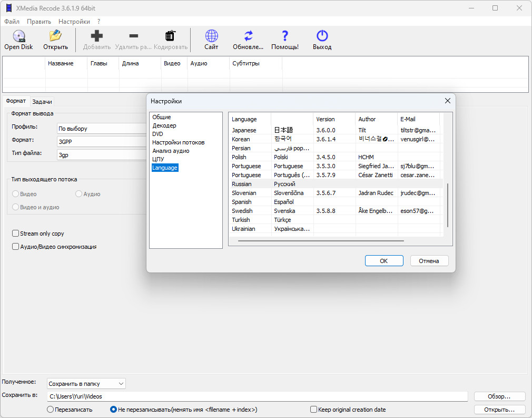
Task: Select the Перезаписать radio button
Action: [51, 410]
